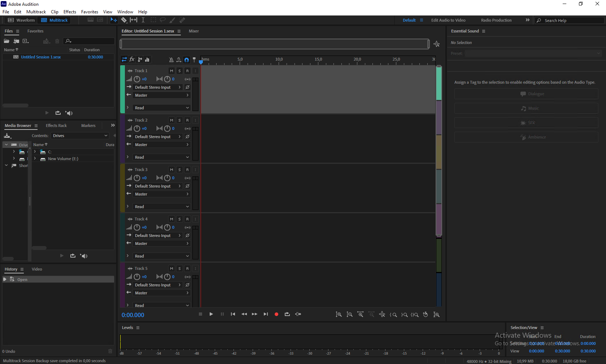
Task: Show EQ view in editor
Action: tap(147, 60)
